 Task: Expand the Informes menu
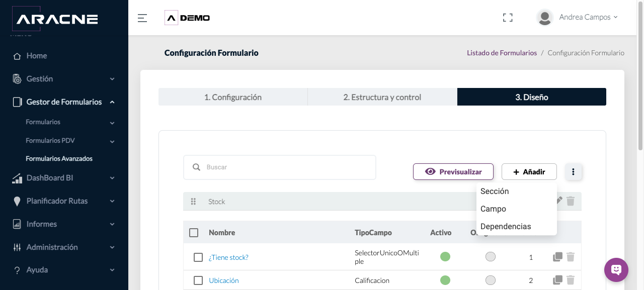(x=64, y=224)
